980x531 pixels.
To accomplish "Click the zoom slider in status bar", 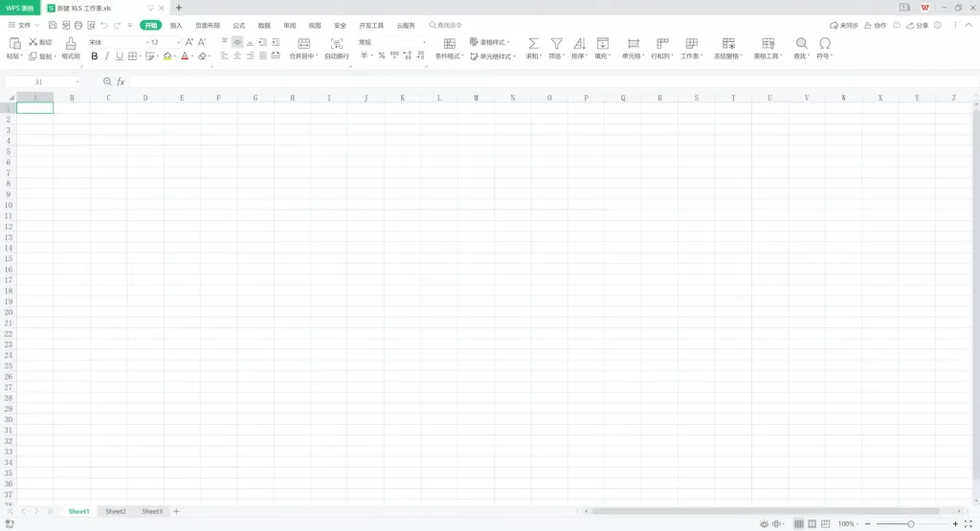I will click(910, 524).
